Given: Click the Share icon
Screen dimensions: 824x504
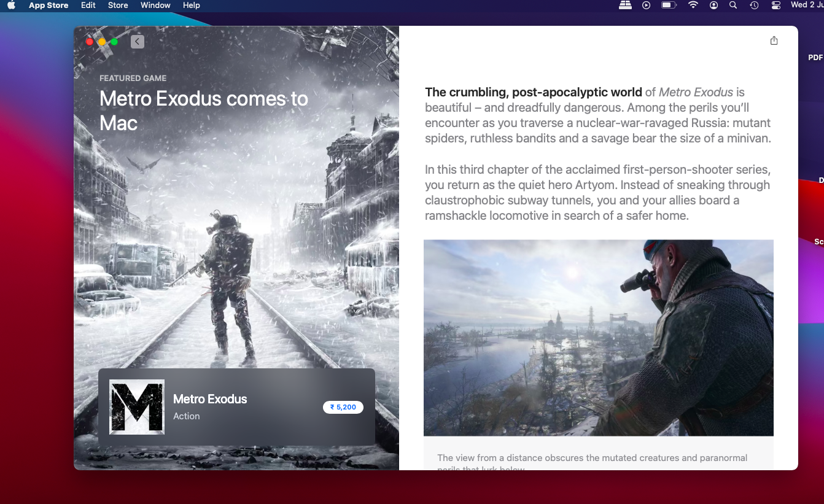Looking at the screenshot, I should pyautogui.click(x=774, y=41).
